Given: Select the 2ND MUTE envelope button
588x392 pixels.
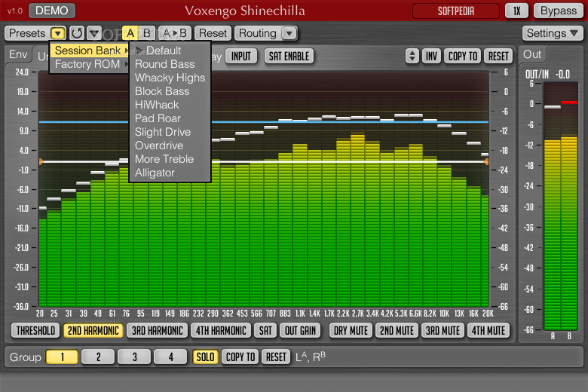Looking at the screenshot, I should 397,330.
